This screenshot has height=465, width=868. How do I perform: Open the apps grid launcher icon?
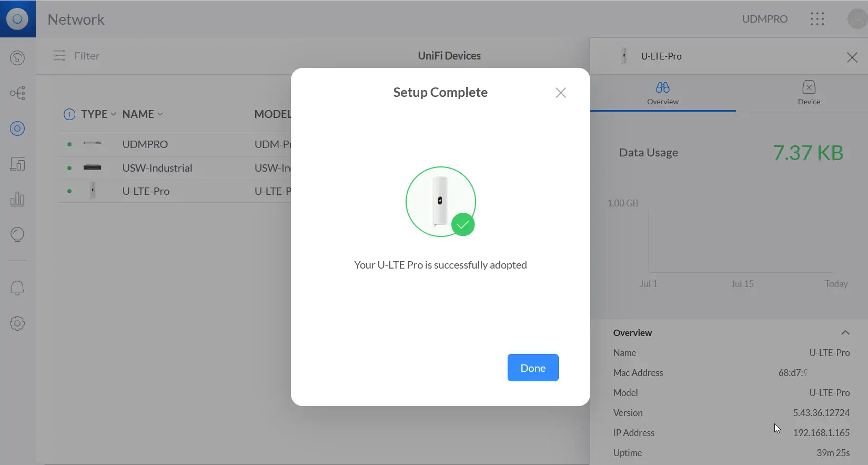817,19
